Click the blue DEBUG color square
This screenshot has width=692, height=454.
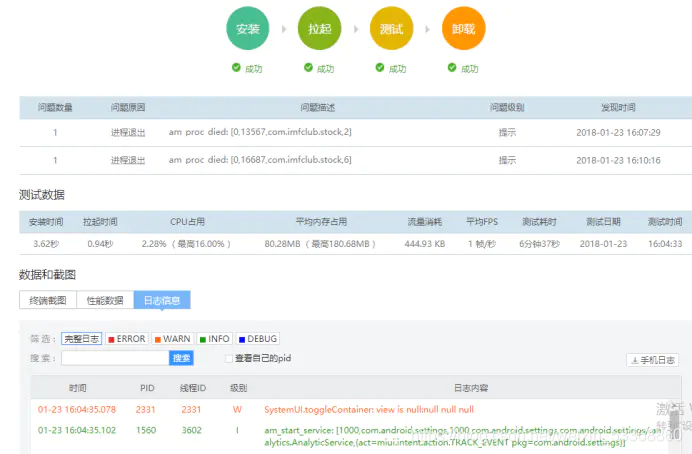point(242,339)
